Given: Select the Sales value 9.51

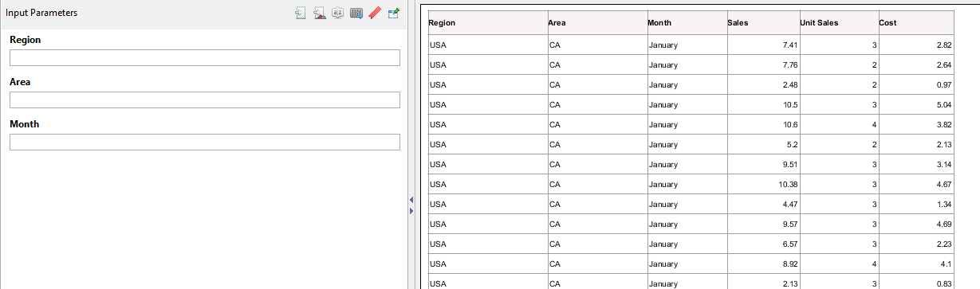Looking at the screenshot, I should (x=791, y=164).
